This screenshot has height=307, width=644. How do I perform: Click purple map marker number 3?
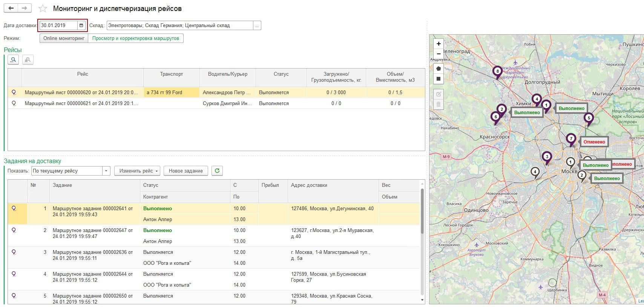(547, 158)
